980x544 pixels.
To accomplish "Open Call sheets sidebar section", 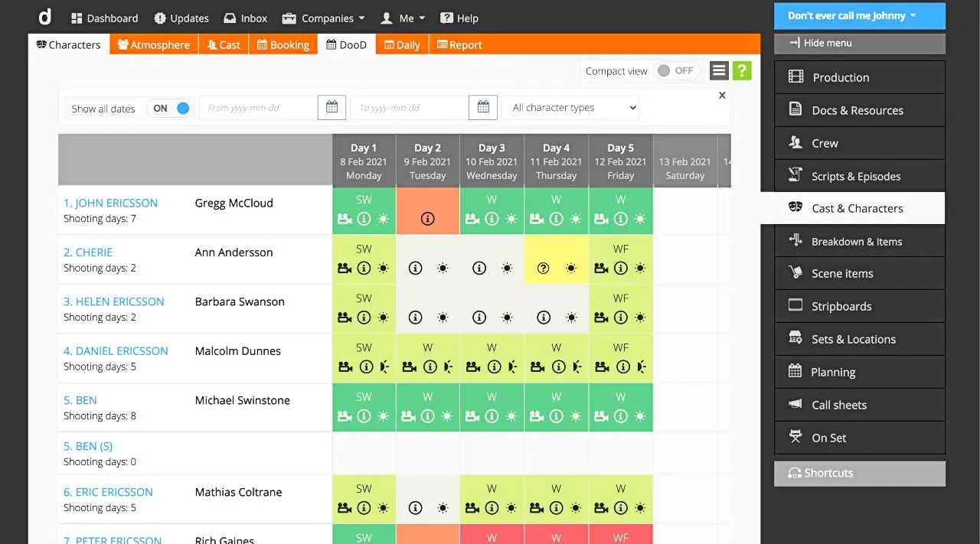I will point(860,405).
